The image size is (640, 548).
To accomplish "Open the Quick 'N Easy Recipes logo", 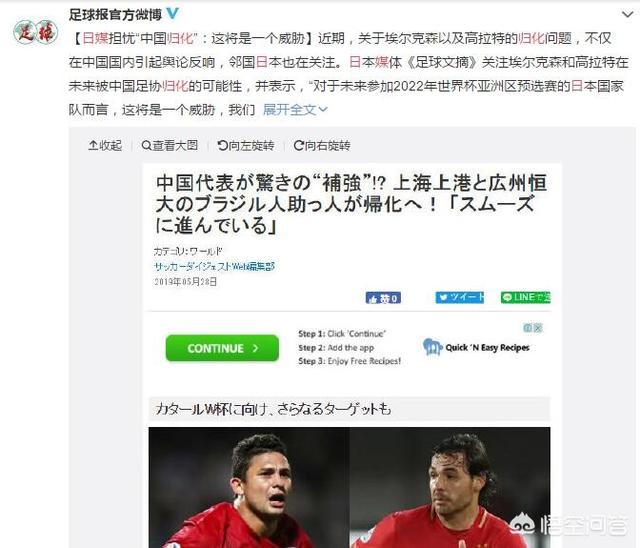I will pos(476,347).
